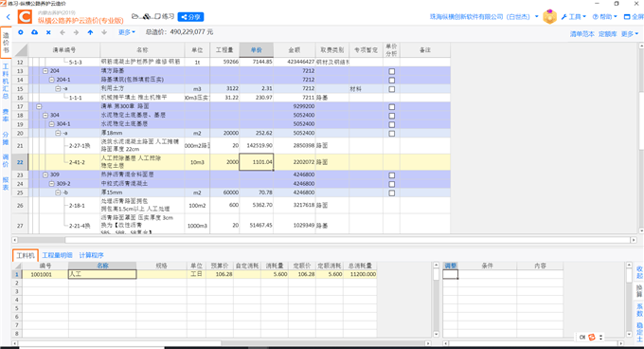Click the fullscreen (全屏) icon
The image size is (644, 349).
coord(627,17)
